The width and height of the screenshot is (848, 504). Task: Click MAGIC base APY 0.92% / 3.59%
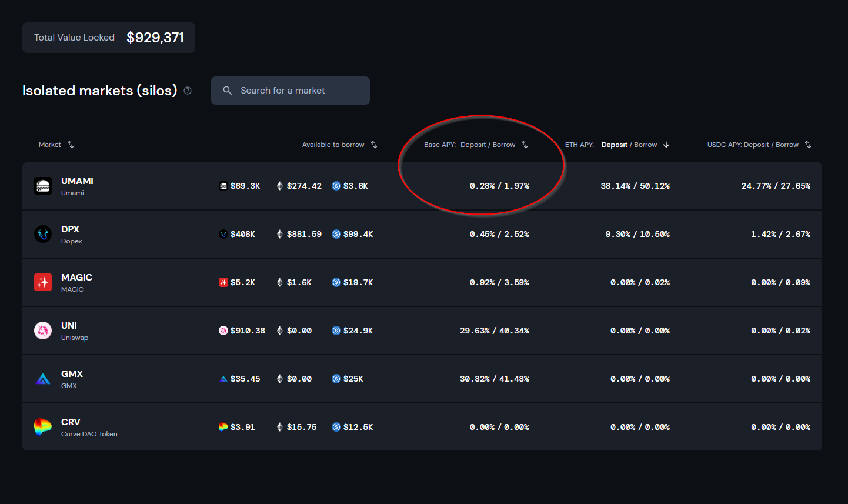(x=499, y=282)
